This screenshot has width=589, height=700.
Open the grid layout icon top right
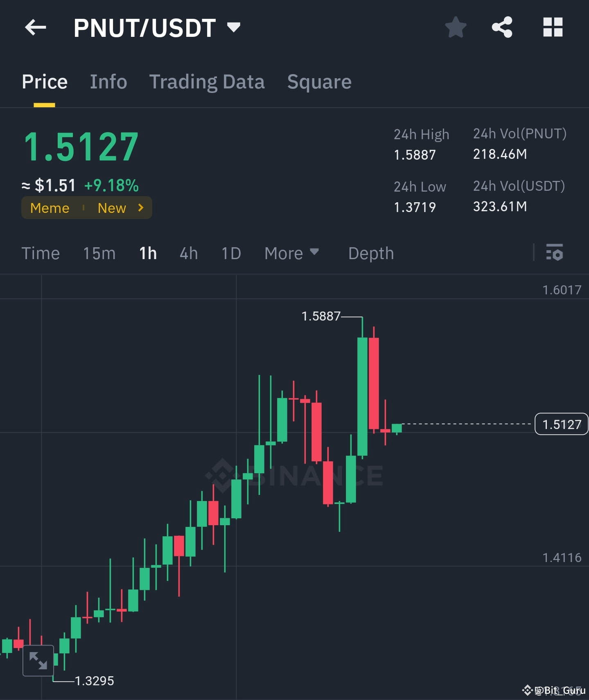[552, 27]
